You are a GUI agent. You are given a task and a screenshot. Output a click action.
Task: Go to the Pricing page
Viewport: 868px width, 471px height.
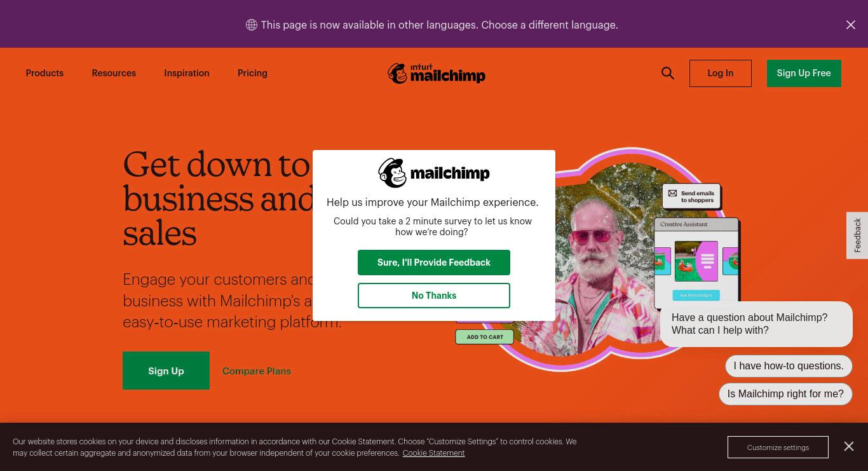[252, 73]
